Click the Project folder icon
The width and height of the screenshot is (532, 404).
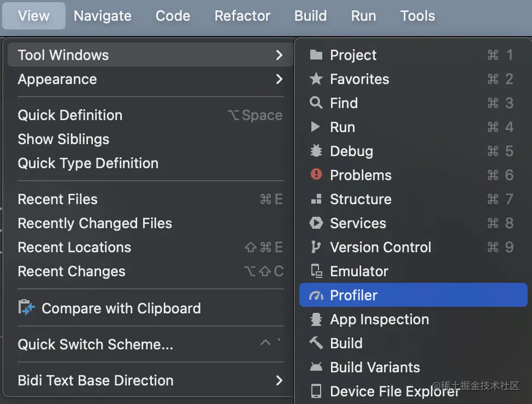pos(316,55)
